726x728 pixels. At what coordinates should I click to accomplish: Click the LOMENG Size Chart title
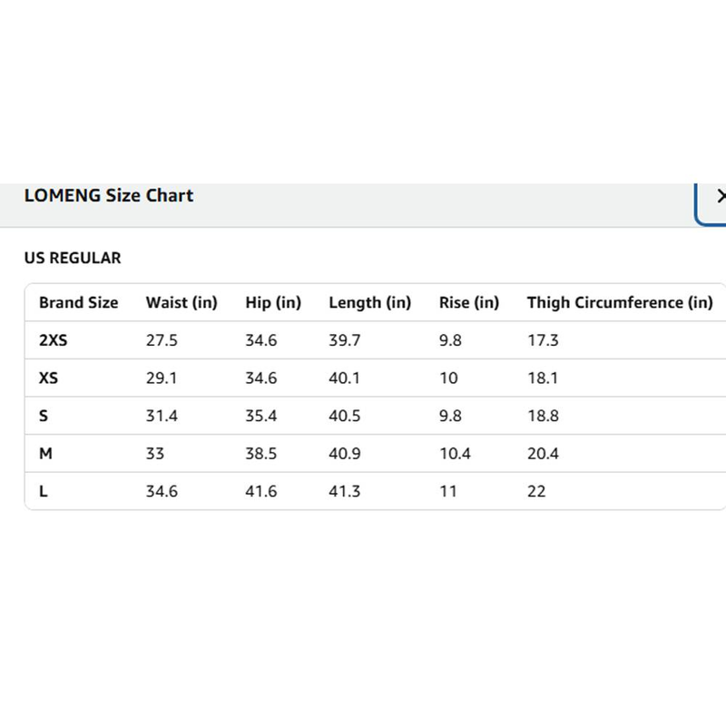109,195
